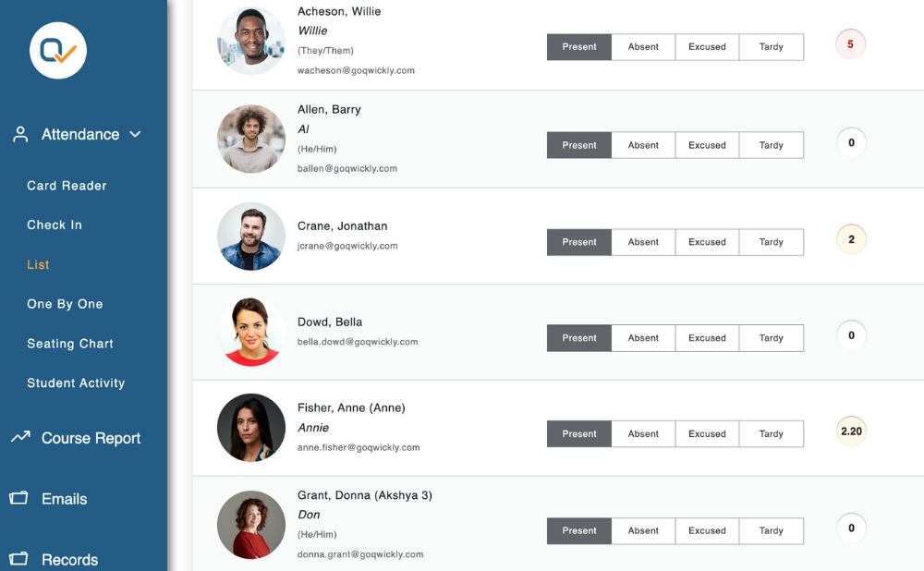Switch to One By One view
The height and width of the screenshot is (571, 924).
tap(65, 304)
